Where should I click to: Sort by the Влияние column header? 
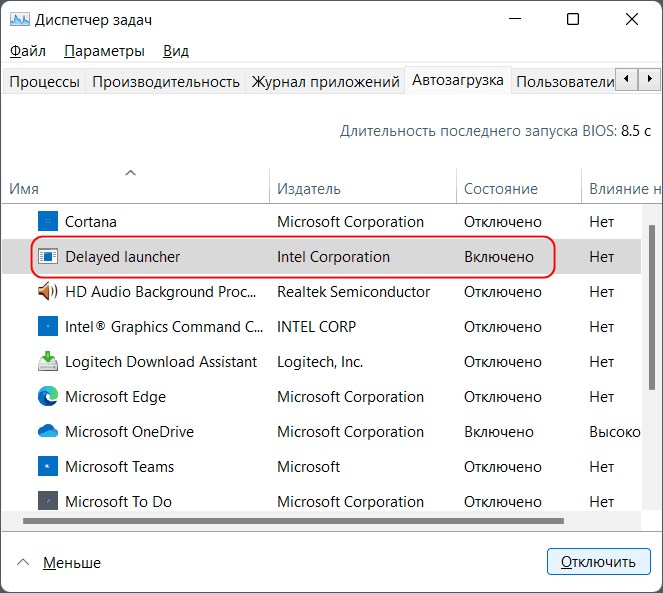click(x=622, y=186)
